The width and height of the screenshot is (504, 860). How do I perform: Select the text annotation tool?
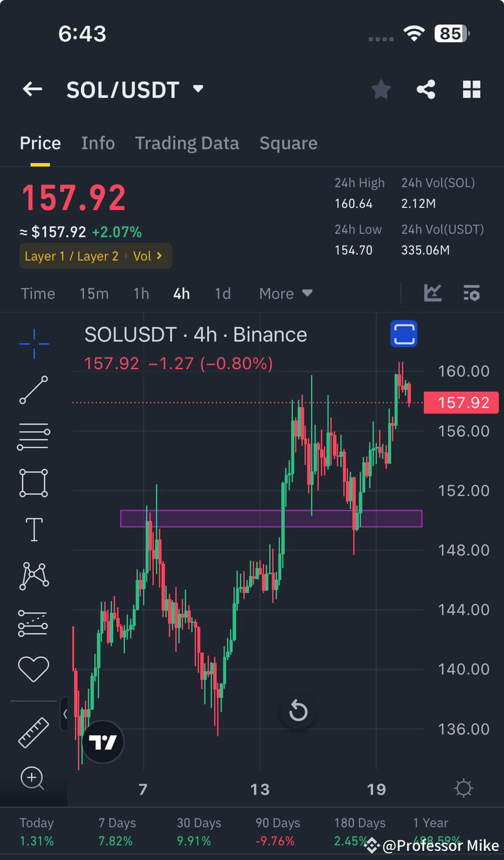coord(33,529)
